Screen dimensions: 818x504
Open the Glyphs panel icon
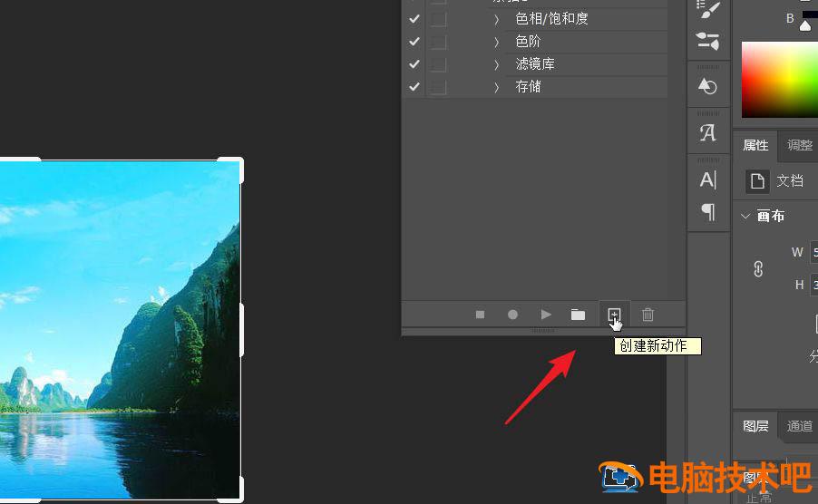708,132
